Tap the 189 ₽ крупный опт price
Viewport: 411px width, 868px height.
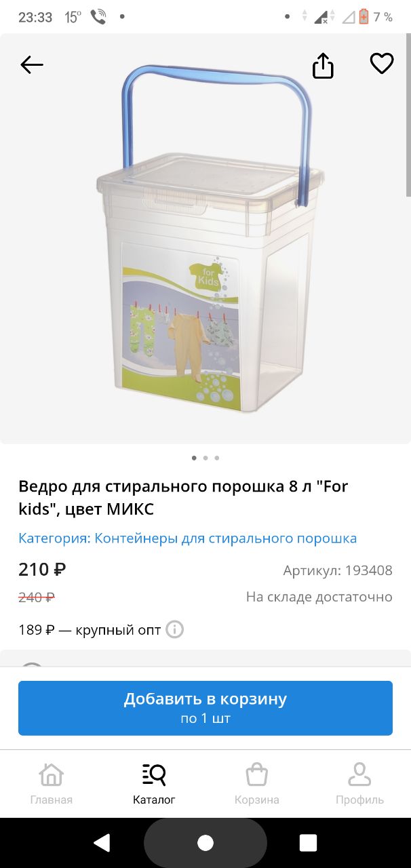pyautogui.click(x=90, y=630)
